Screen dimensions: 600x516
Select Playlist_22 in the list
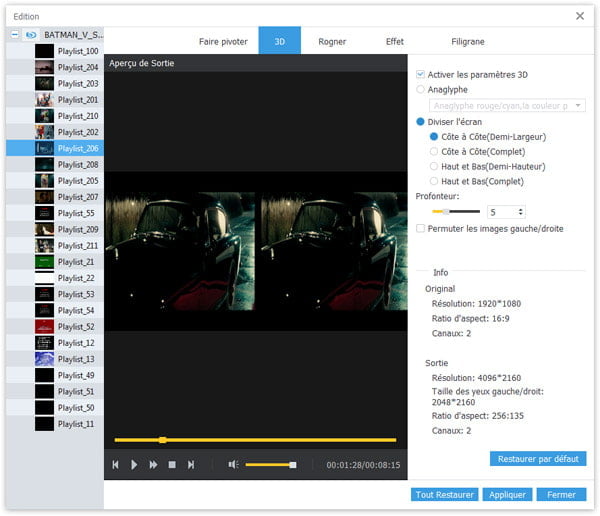[x=55, y=278]
